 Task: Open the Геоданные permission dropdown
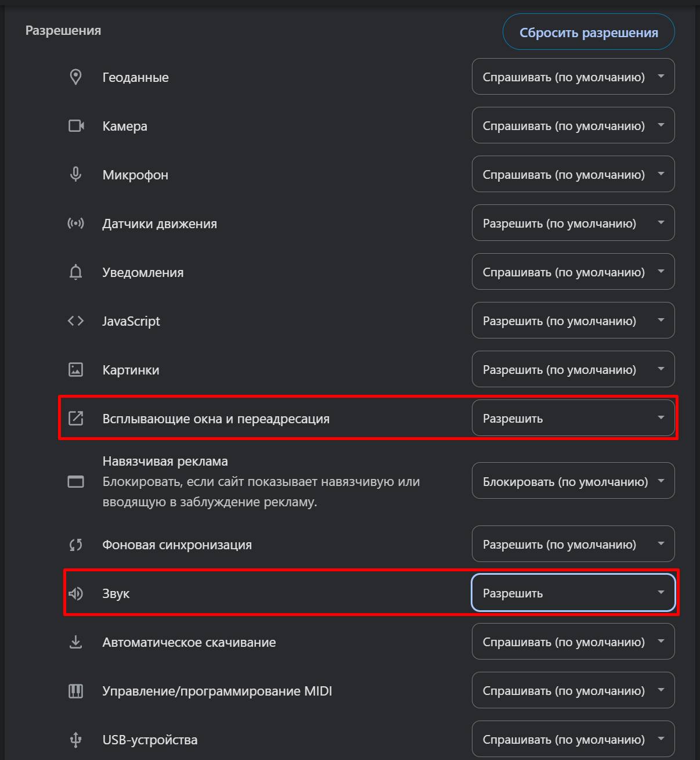573,77
